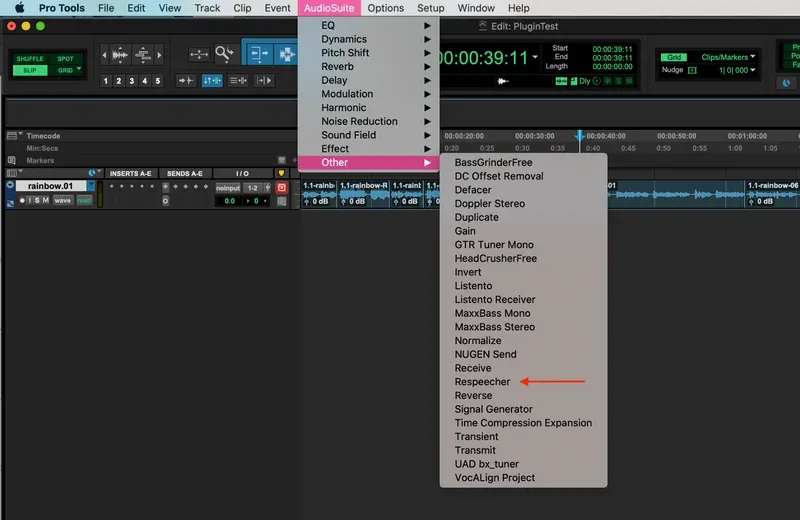800x520 pixels.
Task: Enable Grid edit mode
Action: (64, 70)
